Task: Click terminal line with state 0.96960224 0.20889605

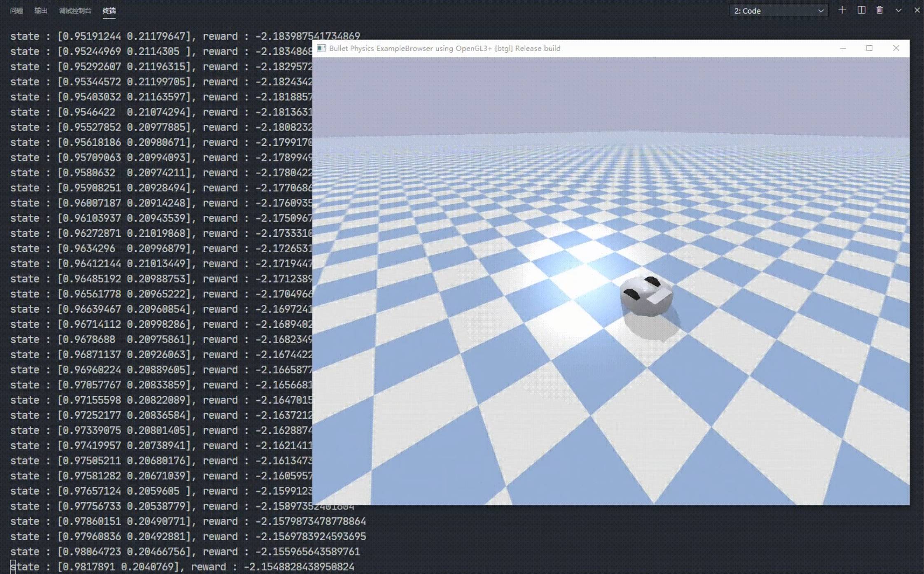Action: coord(161,370)
